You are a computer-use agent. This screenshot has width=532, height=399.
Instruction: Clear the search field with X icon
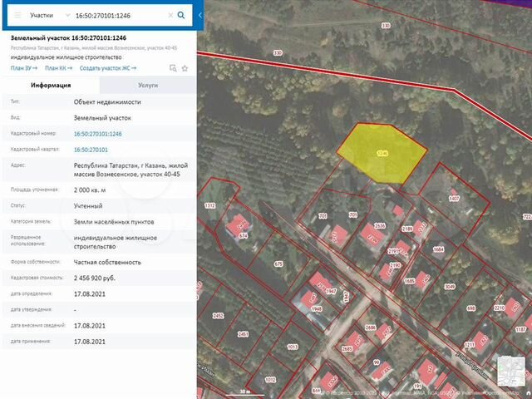(x=170, y=15)
